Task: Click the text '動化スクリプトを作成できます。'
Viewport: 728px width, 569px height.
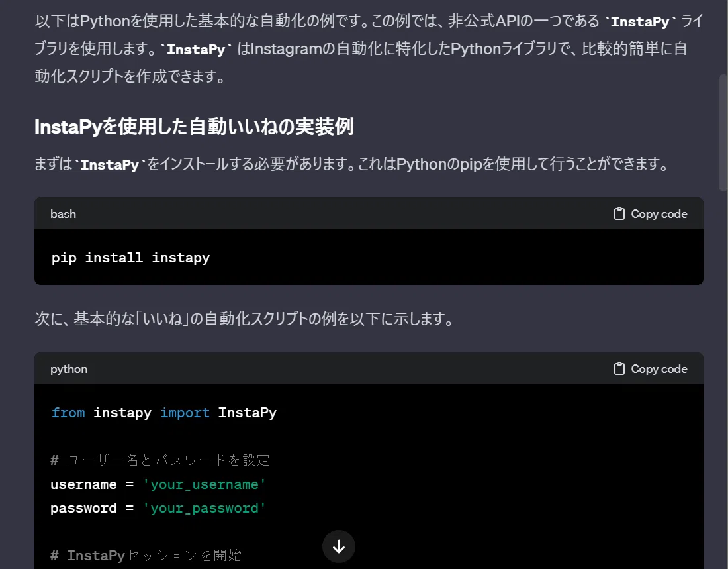Action: click(130, 76)
